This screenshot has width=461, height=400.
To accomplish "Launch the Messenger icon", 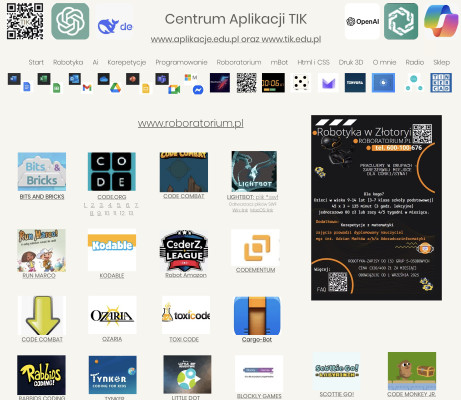I will [198, 90].
